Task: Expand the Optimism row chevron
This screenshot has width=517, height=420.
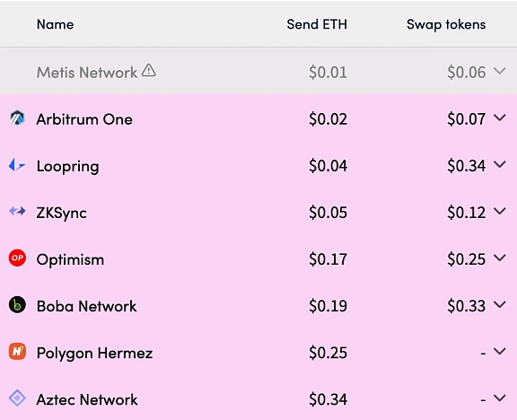Action: pos(500,258)
